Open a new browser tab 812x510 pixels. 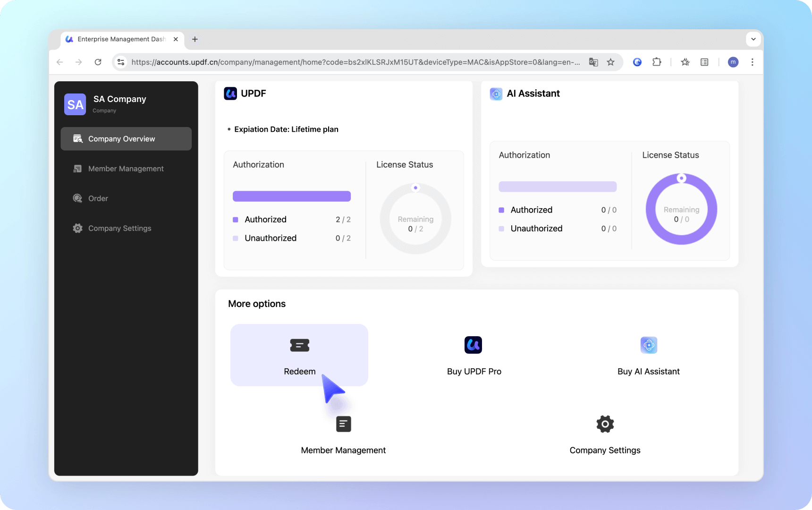(195, 39)
